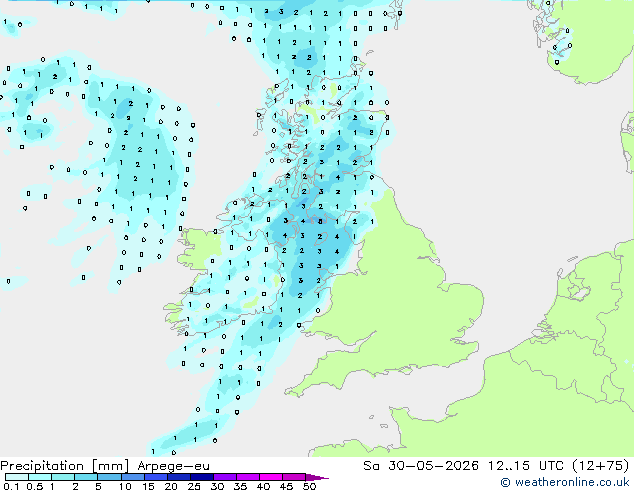The width and height of the screenshot is (634, 490).
Task: Click the legend swatch between 20 and 25
Action: (x=178, y=477)
